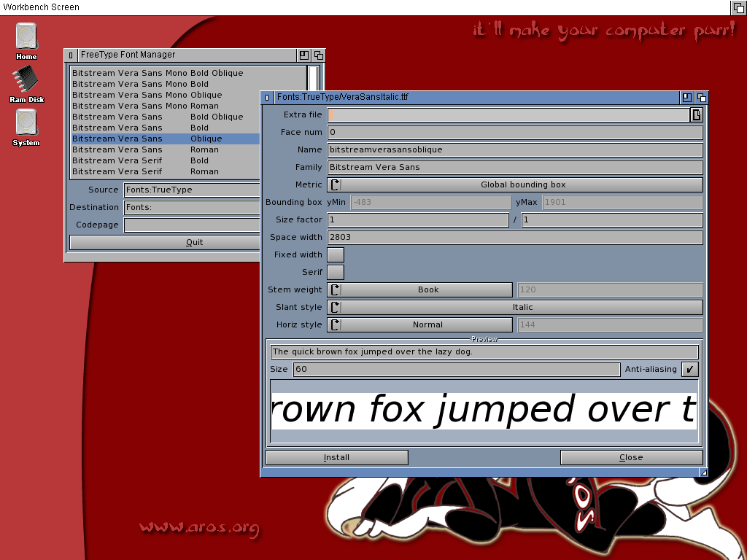Click the Face num field

515,133
